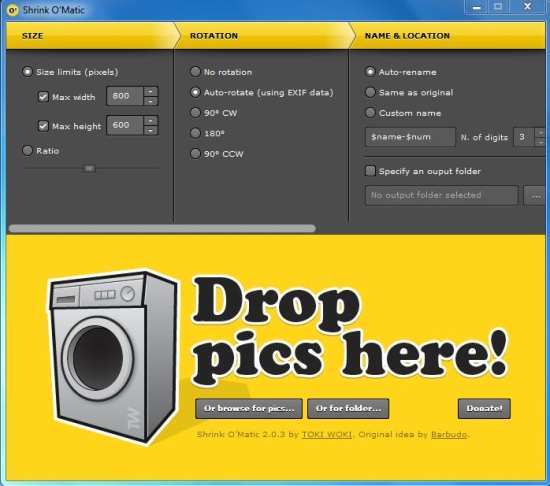Select the Size limits (pixels) radio button

[x=27, y=72]
